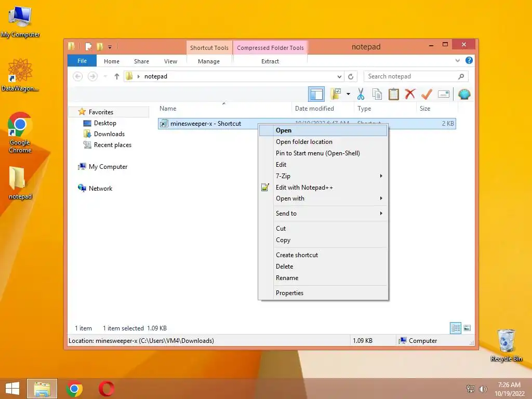Choose Cut in context menu
532x399 pixels.
point(323,229)
